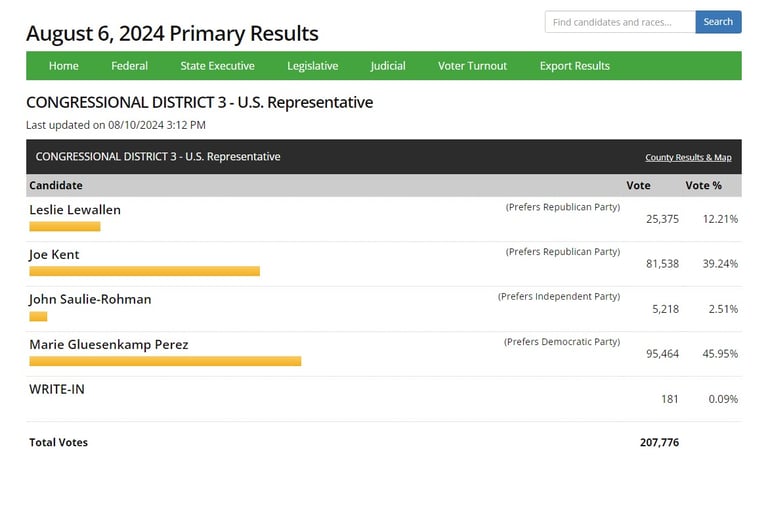Click the August 6, 2024 Primary Results title
Screen dimensions: 768x512
click(x=172, y=34)
